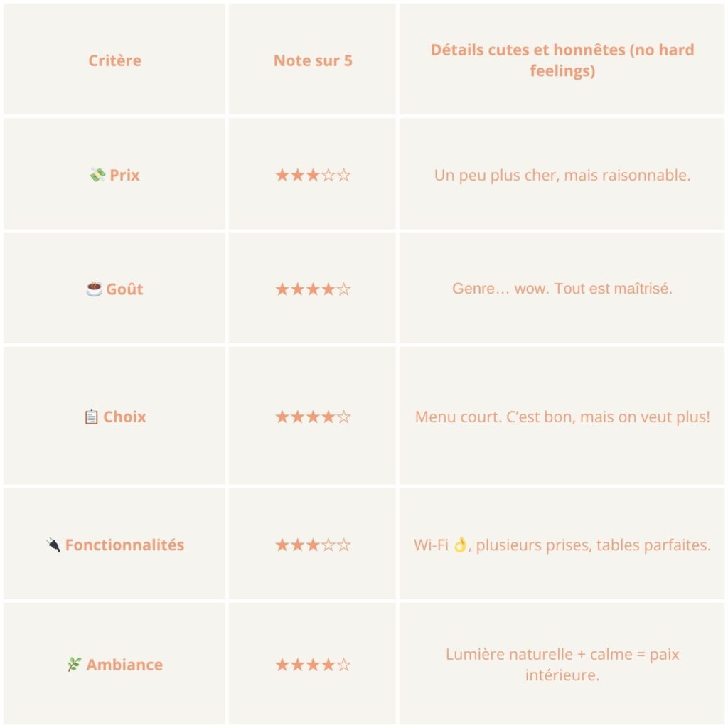Select the Détails cutes et honnêtes header
728x728 pixels.
[562, 60]
